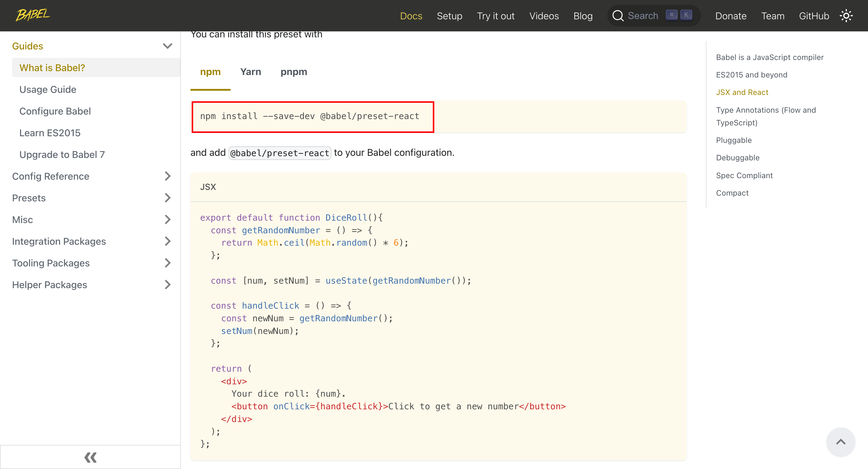Screen dimensions: 868x469
Task: Expand the Misc sidebar chevron
Action: coord(168,220)
